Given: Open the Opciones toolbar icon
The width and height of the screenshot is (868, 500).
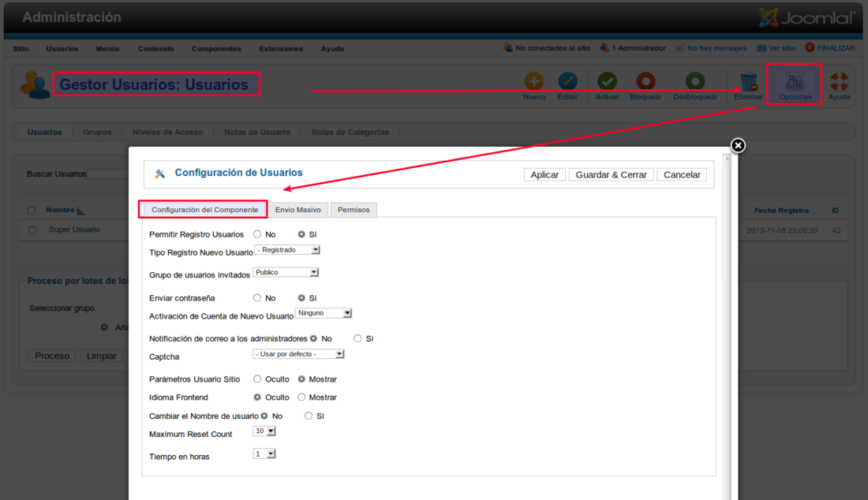Looking at the screenshot, I should pos(795,81).
